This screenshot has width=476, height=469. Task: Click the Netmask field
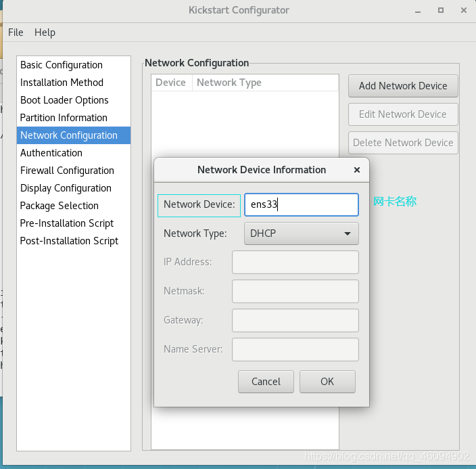point(295,292)
